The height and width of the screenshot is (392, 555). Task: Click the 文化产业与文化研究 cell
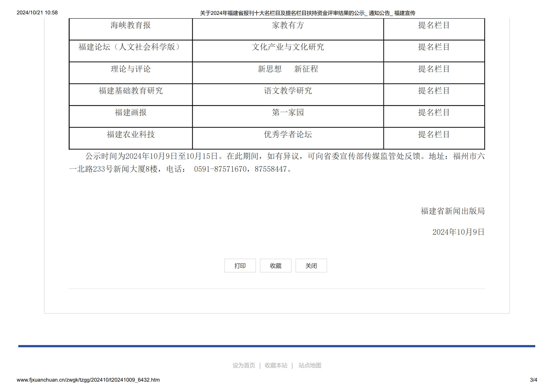[x=288, y=47]
